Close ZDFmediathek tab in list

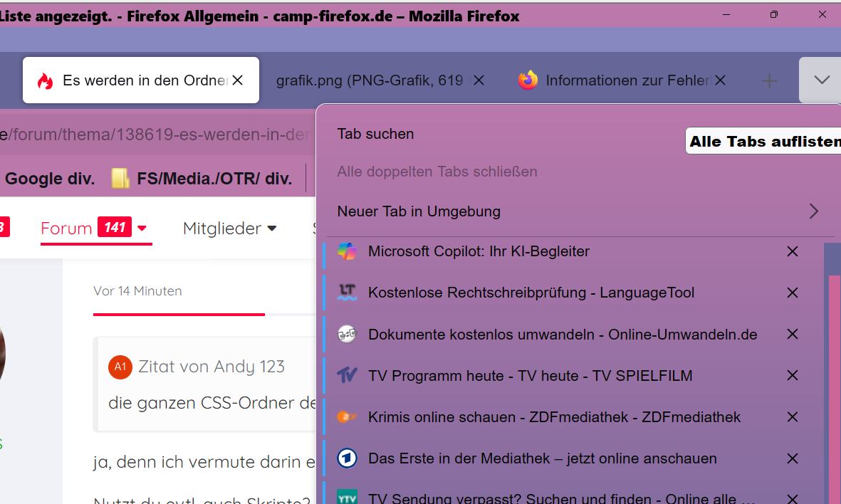pyautogui.click(x=792, y=417)
